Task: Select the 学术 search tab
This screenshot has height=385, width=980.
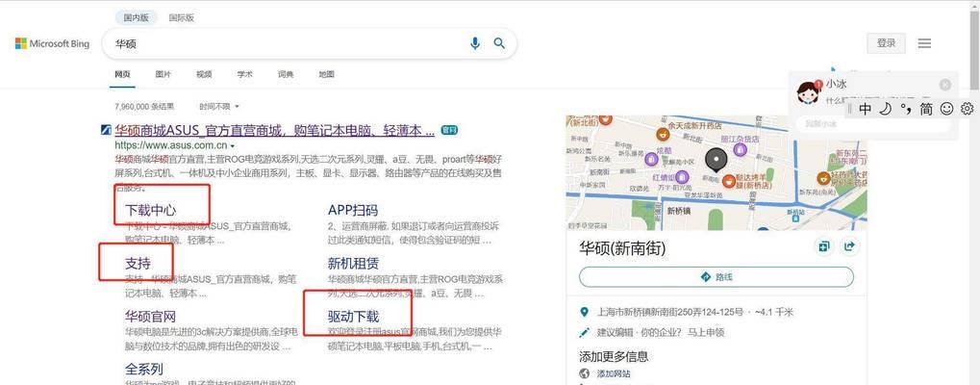Action: coord(245,74)
